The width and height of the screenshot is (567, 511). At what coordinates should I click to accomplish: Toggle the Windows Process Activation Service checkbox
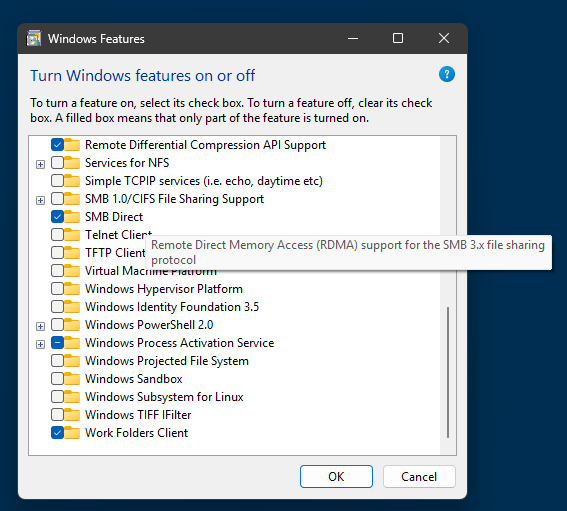pyautogui.click(x=57, y=342)
